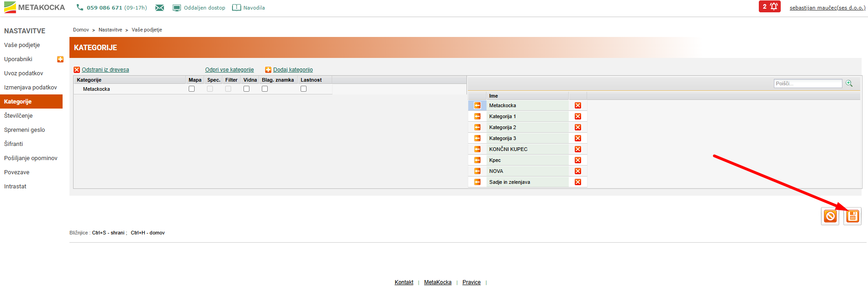Delete the Metackocka row with red X
The image size is (868, 286).
(x=578, y=105)
